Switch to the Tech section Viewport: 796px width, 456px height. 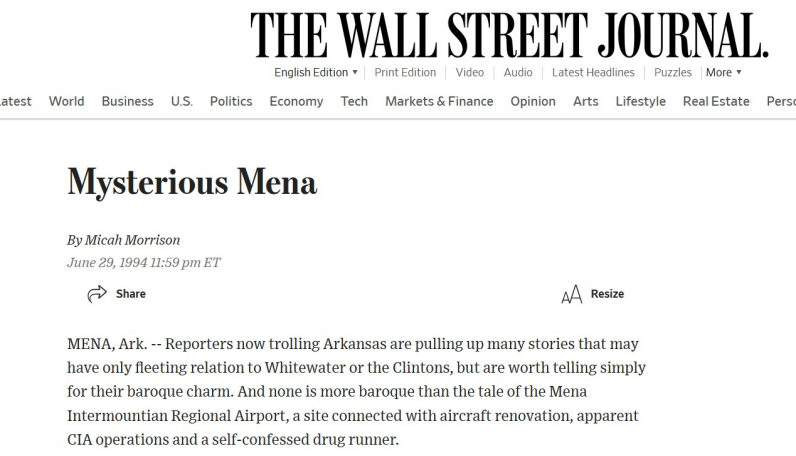pyautogui.click(x=354, y=101)
